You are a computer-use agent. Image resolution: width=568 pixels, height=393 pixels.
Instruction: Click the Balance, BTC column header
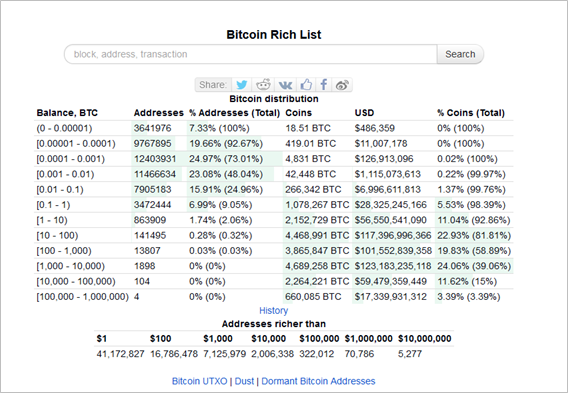67,113
